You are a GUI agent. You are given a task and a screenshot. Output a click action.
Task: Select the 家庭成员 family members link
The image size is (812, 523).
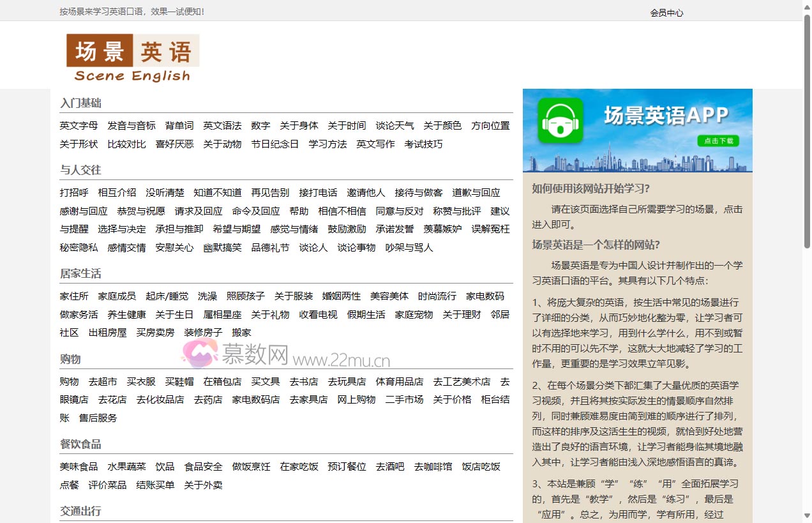(x=117, y=296)
